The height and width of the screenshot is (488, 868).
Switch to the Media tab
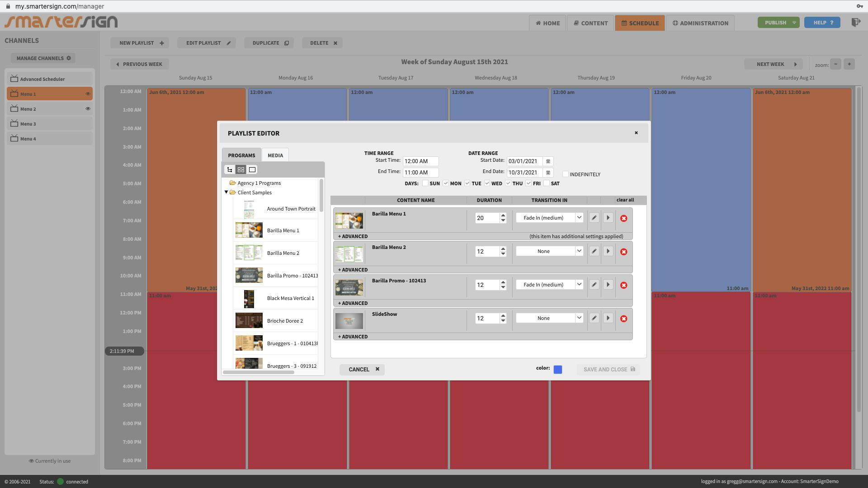pos(275,155)
